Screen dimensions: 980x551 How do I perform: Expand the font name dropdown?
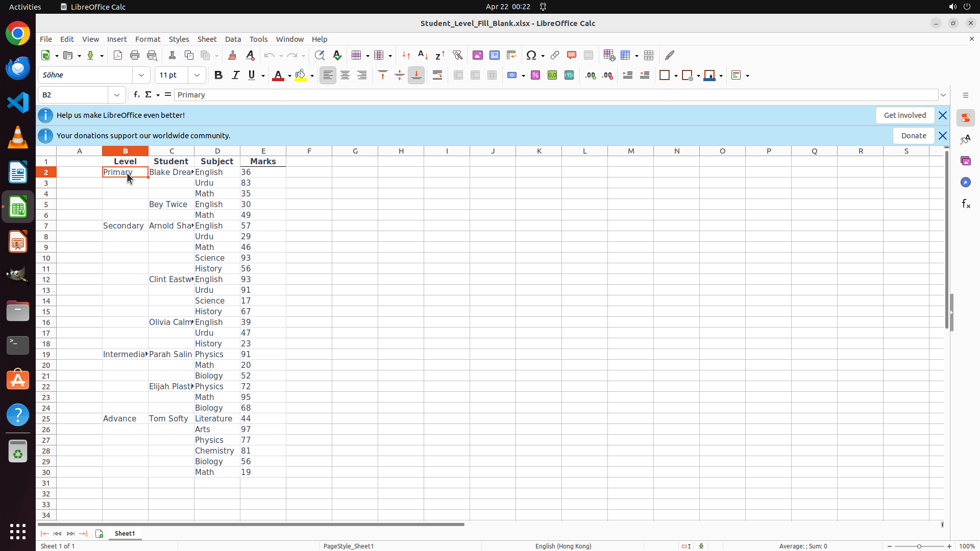click(x=141, y=76)
